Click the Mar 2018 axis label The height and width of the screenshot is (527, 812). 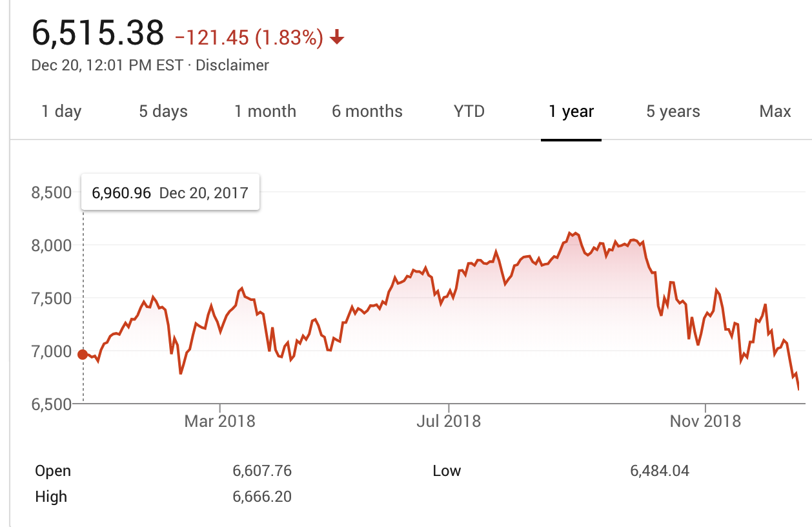click(x=220, y=422)
